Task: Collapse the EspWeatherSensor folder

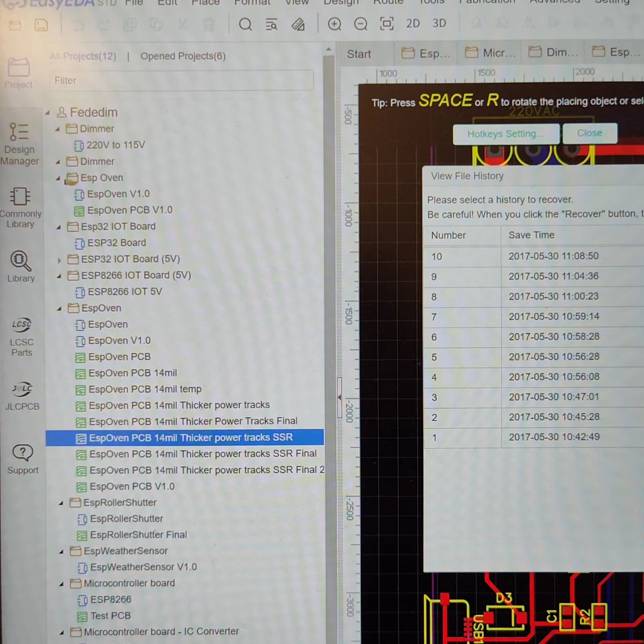Action: tap(62, 551)
